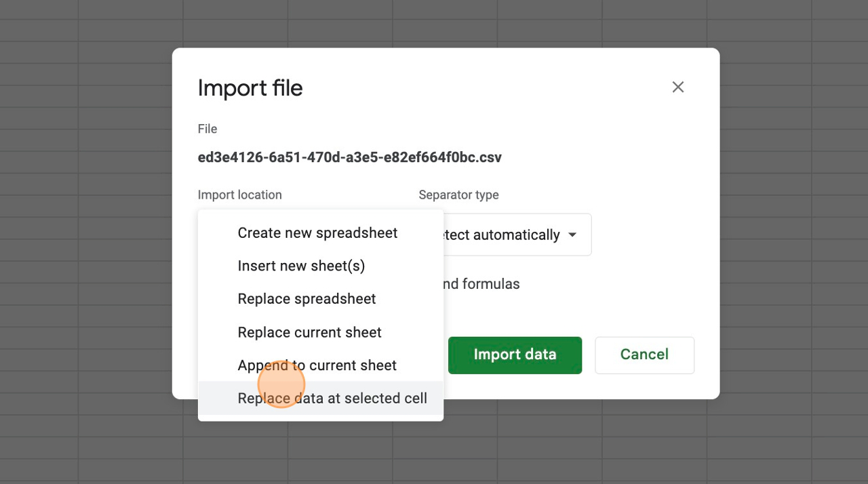Toggle the formulas conversion checkbox label

coord(481,284)
